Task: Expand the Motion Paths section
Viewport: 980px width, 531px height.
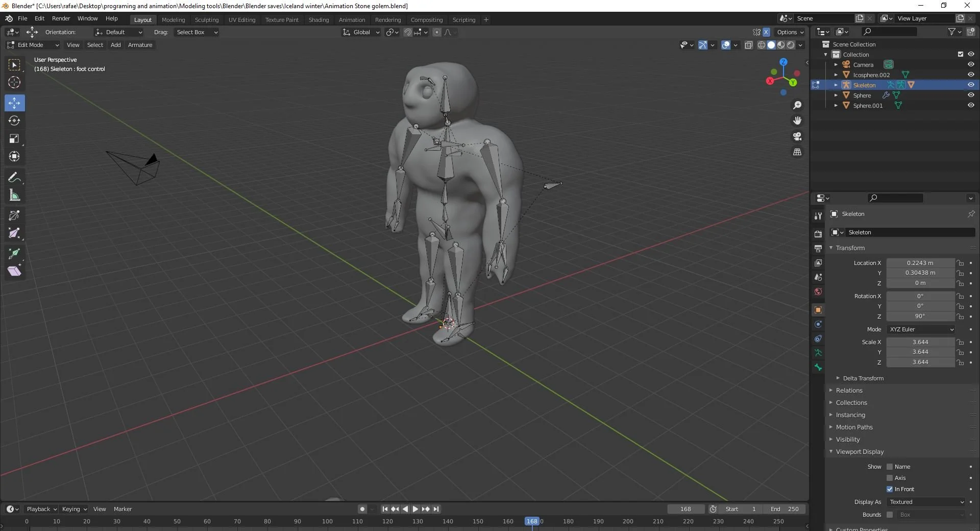Action: click(x=855, y=427)
